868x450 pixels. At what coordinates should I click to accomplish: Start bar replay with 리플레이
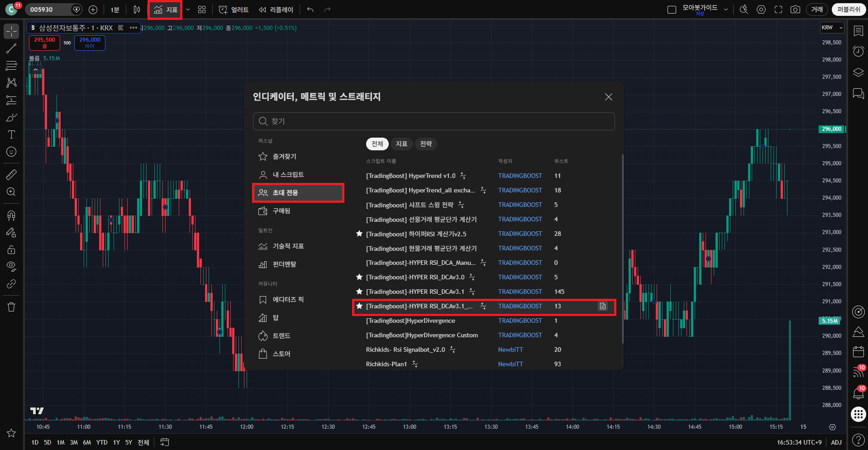pos(276,10)
